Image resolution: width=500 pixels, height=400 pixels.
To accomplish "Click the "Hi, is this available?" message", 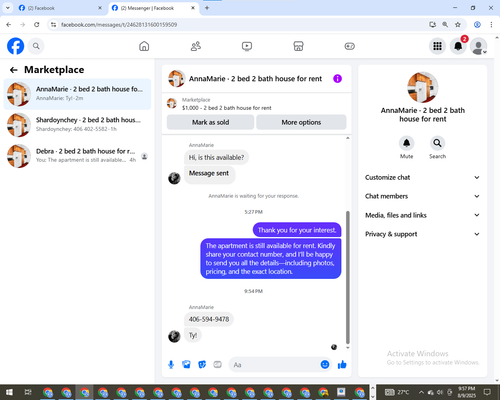I will pyautogui.click(x=216, y=157).
